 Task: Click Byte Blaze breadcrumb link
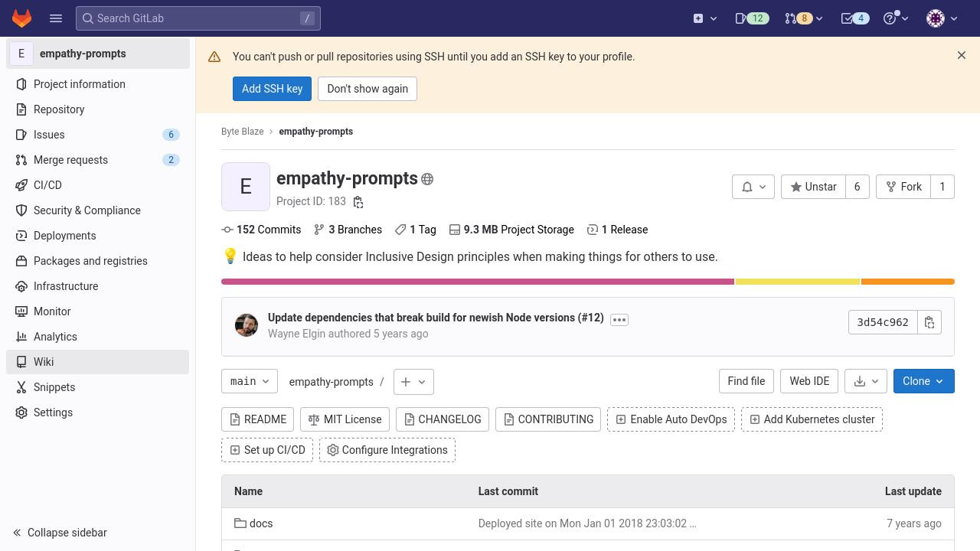pos(242,132)
